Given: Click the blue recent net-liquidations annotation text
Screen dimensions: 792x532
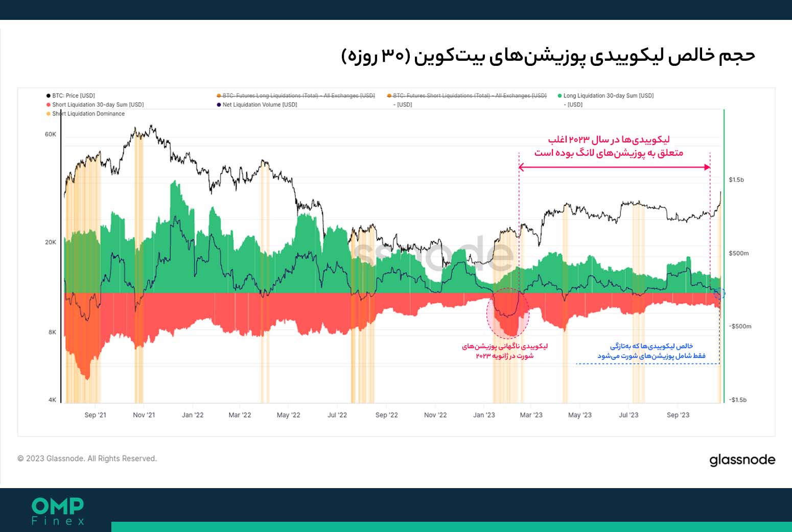Looking at the screenshot, I should 651,351.
